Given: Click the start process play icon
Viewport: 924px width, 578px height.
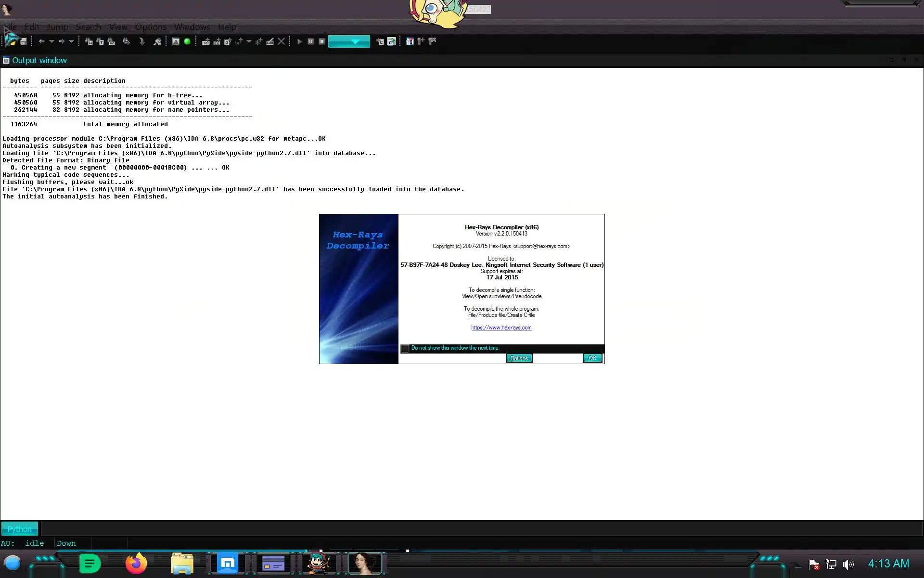Looking at the screenshot, I should (x=299, y=41).
